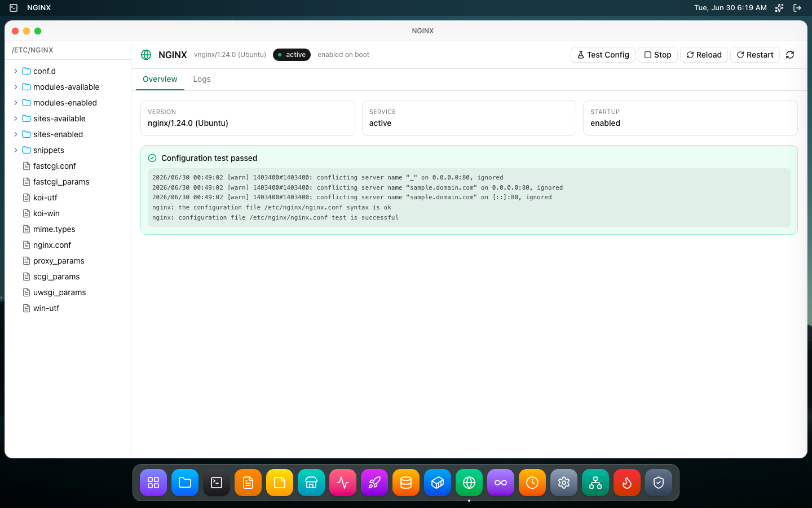Click the modules-available folder icon

click(x=27, y=87)
